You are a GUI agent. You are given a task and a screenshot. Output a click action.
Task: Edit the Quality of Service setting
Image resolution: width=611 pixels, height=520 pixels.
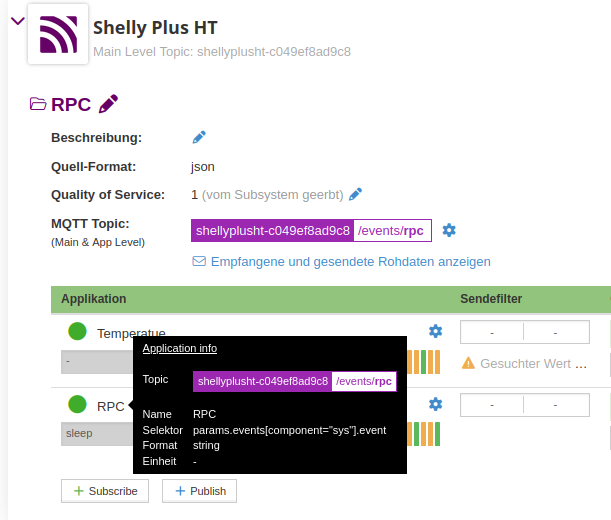click(x=355, y=194)
